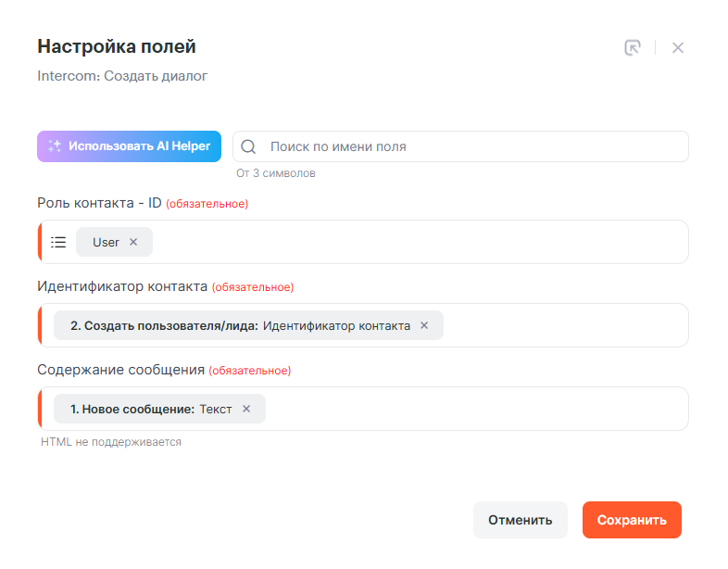
Task: Select the User chip
Action: click(x=106, y=242)
